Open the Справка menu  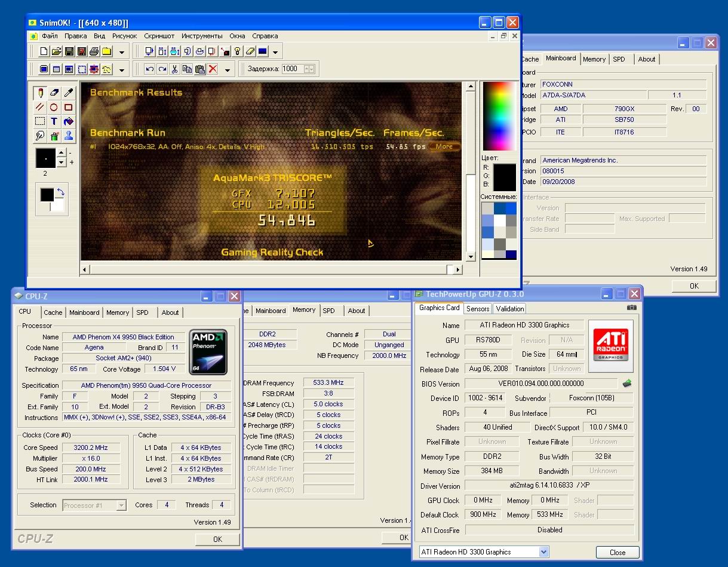pyautogui.click(x=265, y=36)
